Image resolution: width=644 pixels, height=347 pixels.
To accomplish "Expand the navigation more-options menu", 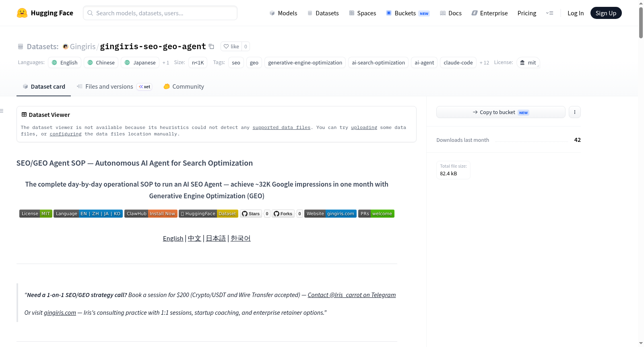I will coord(549,13).
